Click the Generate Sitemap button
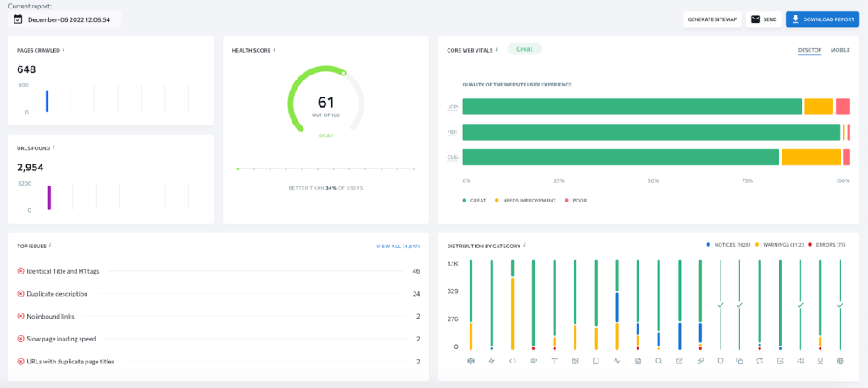The height and width of the screenshot is (388, 868). 712,19
